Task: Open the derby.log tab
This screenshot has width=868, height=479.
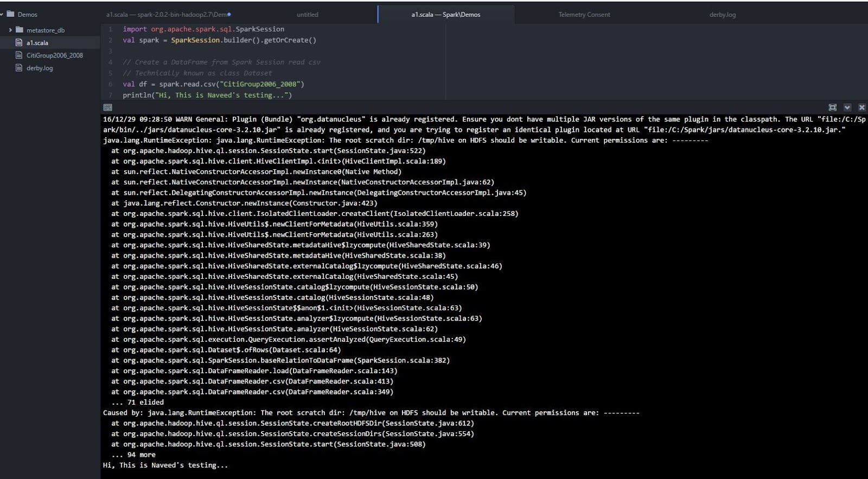Action: click(723, 15)
